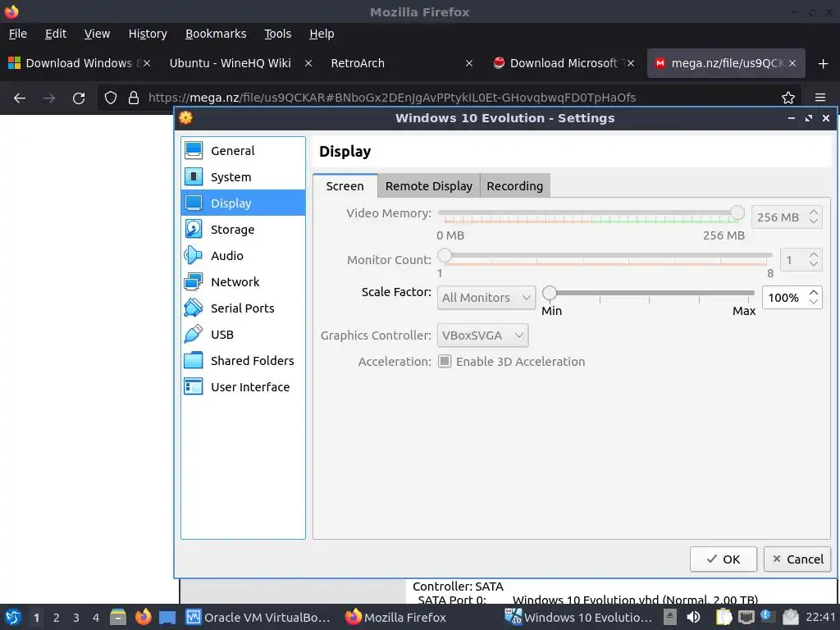Screen dimensions: 840x630
Task: Close the mega.nz browser tab
Action: point(792,63)
